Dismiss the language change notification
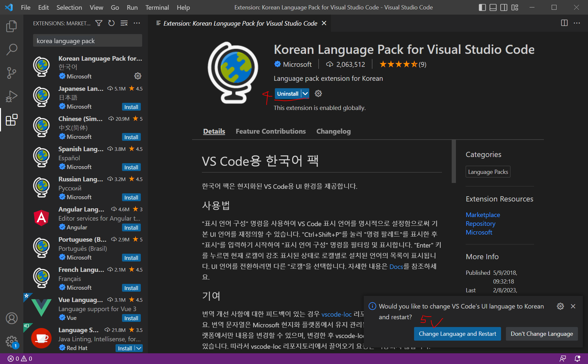The height and width of the screenshot is (364, 588). click(x=573, y=306)
